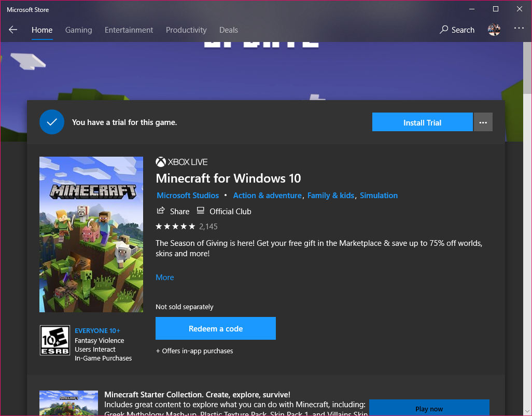Image resolution: width=532 pixels, height=416 pixels.
Task: Click 'You have a trial for this game' text
Action: click(x=124, y=122)
